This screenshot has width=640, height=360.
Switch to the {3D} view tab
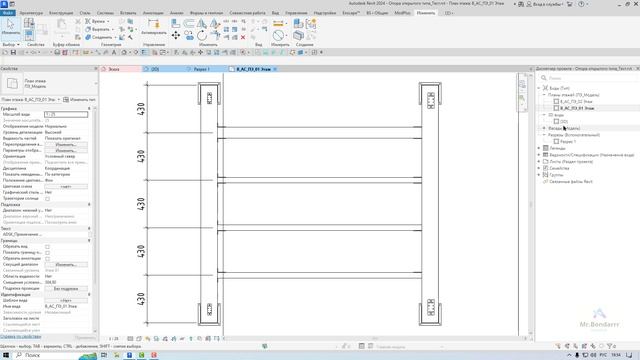(x=155, y=69)
